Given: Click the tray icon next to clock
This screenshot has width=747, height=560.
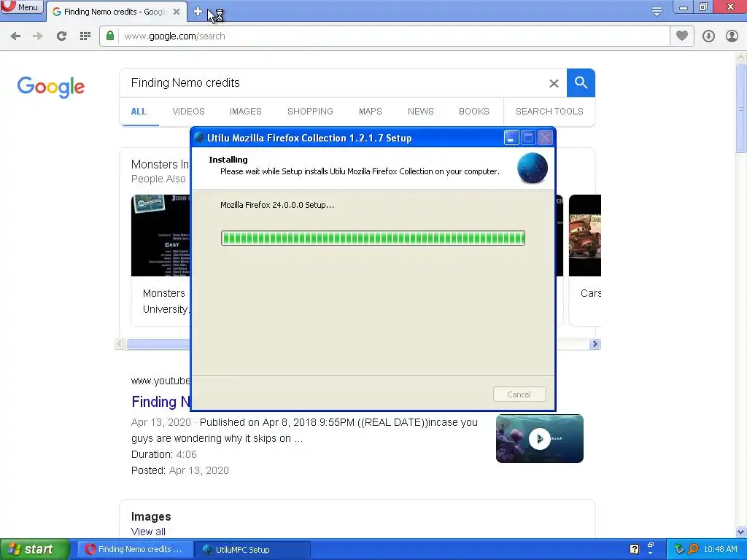Looking at the screenshot, I should [x=693, y=549].
